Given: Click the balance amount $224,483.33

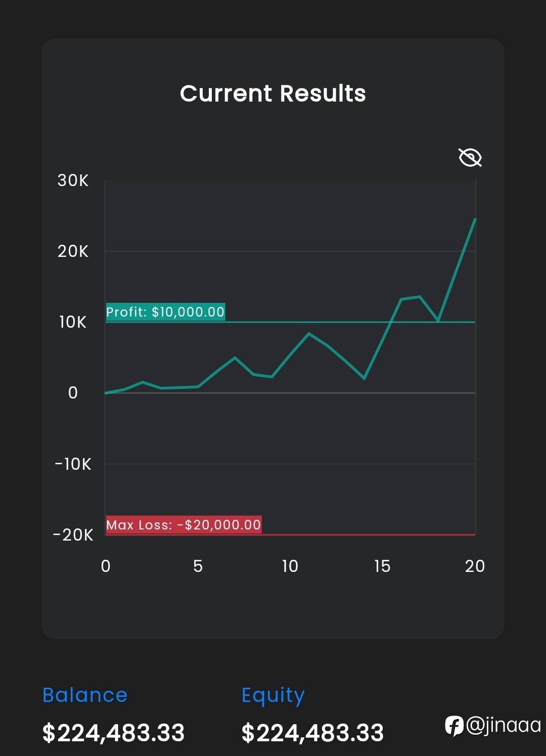Looking at the screenshot, I should click(x=114, y=733).
